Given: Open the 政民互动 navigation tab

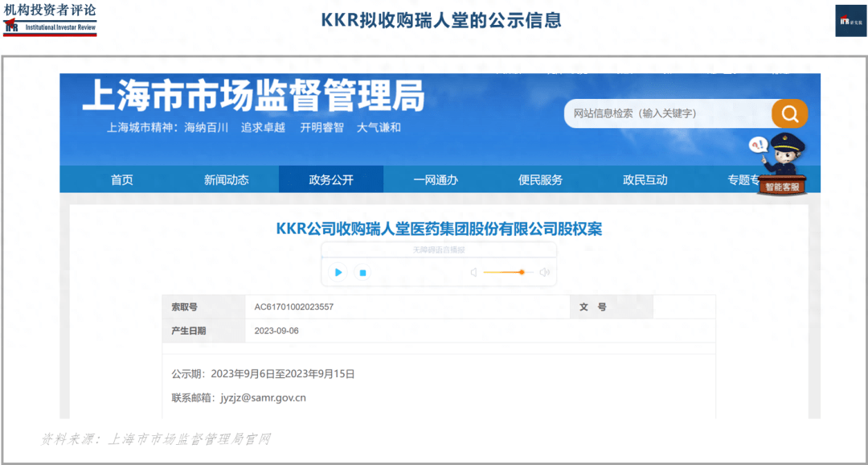Looking at the screenshot, I should tap(645, 180).
